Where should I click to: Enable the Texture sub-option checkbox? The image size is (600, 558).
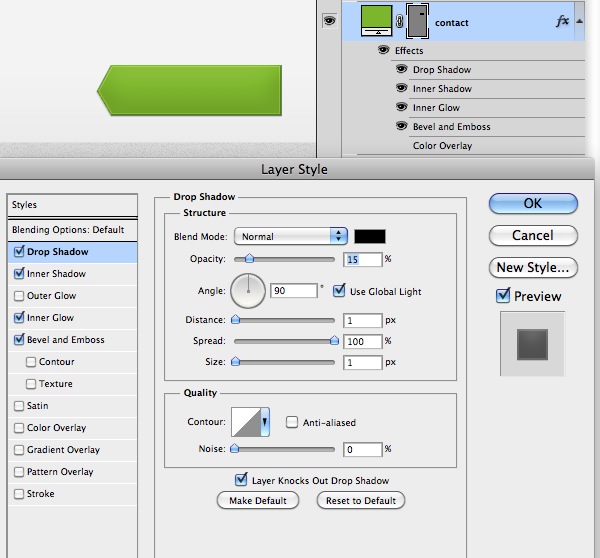[31, 384]
